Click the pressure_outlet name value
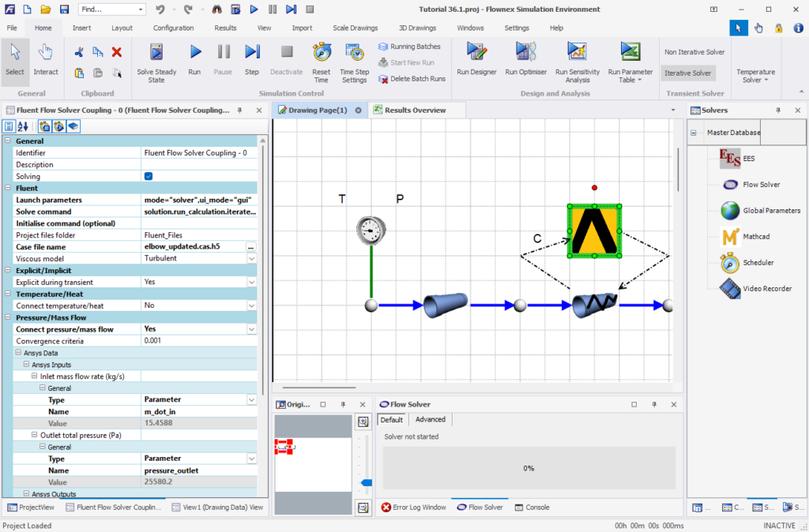This screenshot has width=809, height=532. [x=171, y=470]
